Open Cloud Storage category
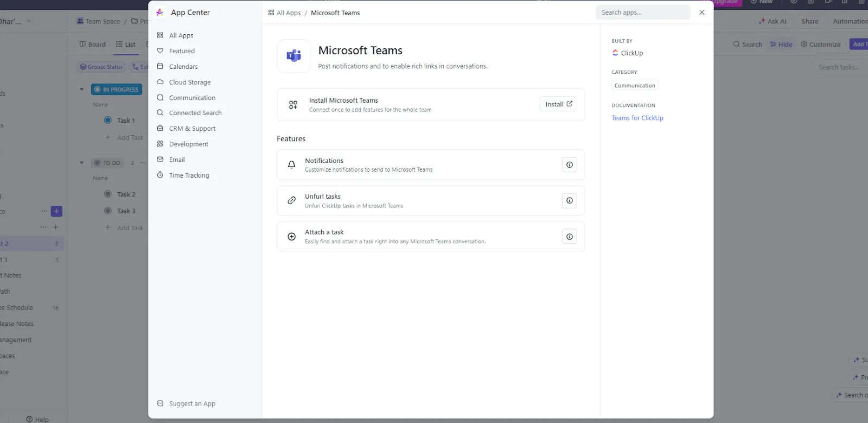This screenshot has width=868, height=423. point(190,82)
